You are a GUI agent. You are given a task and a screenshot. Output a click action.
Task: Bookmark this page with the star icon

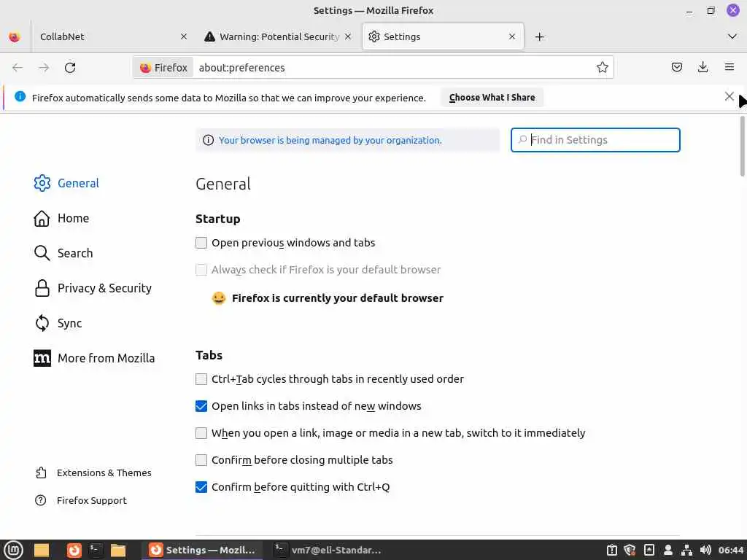[602, 67]
